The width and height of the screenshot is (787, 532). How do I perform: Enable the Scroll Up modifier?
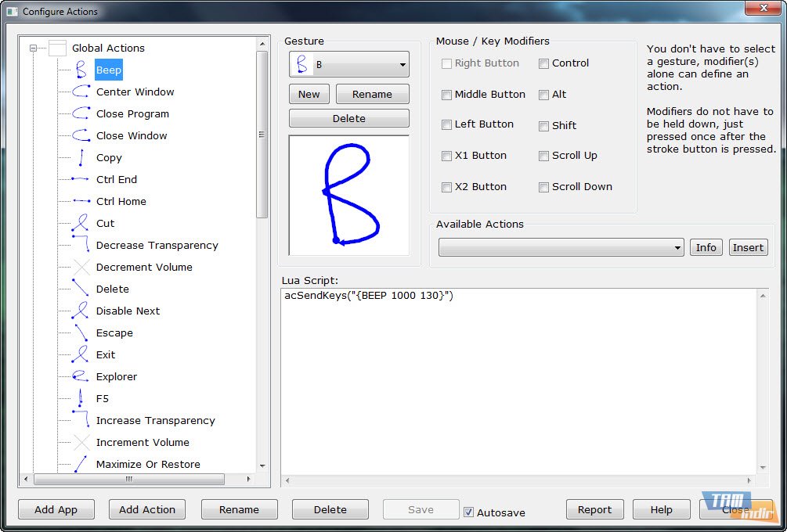click(543, 156)
